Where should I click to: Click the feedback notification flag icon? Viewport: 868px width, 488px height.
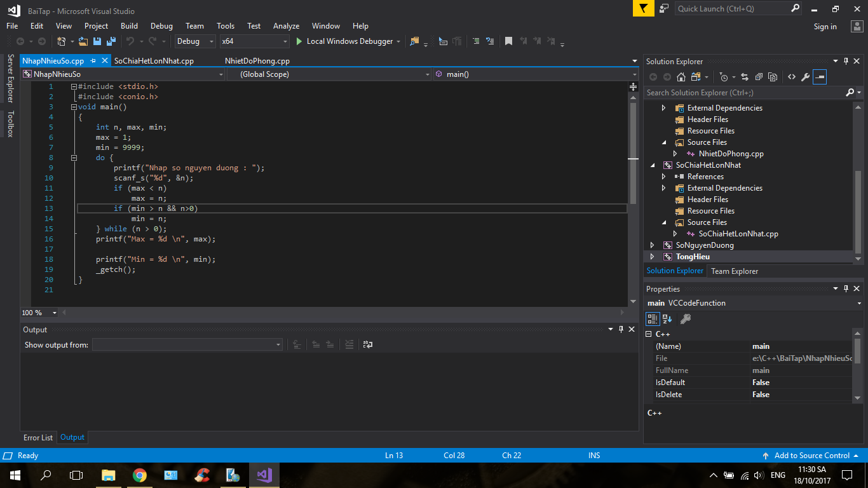(x=644, y=8)
